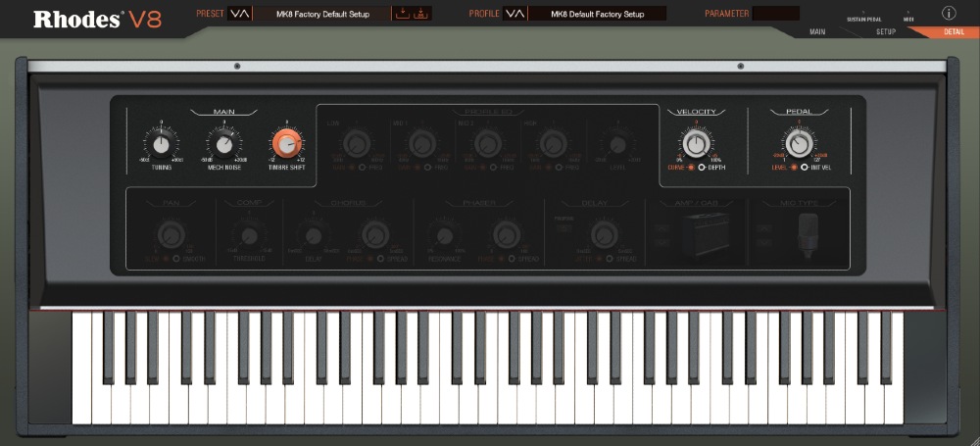Click the lower button beside the microphone image

(763, 243)
